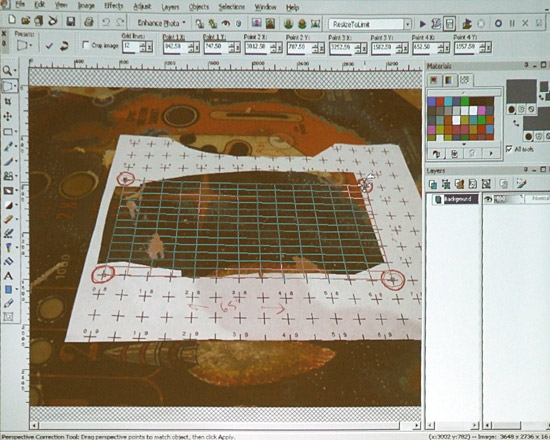Hide Background layer via eye icon

point(488,199)
